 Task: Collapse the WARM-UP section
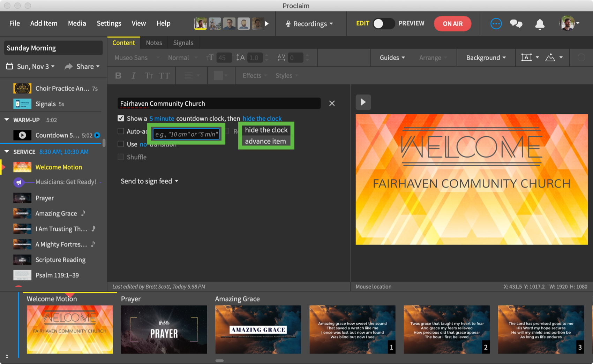pos(7,120)
